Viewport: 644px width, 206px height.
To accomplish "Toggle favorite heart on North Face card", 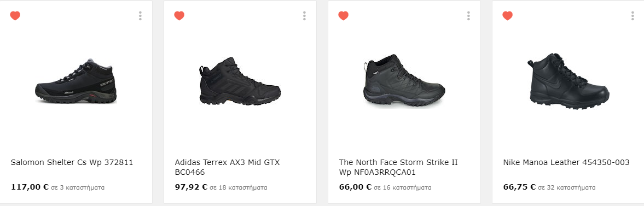I will pyautogui.click(x=344, y=16).
